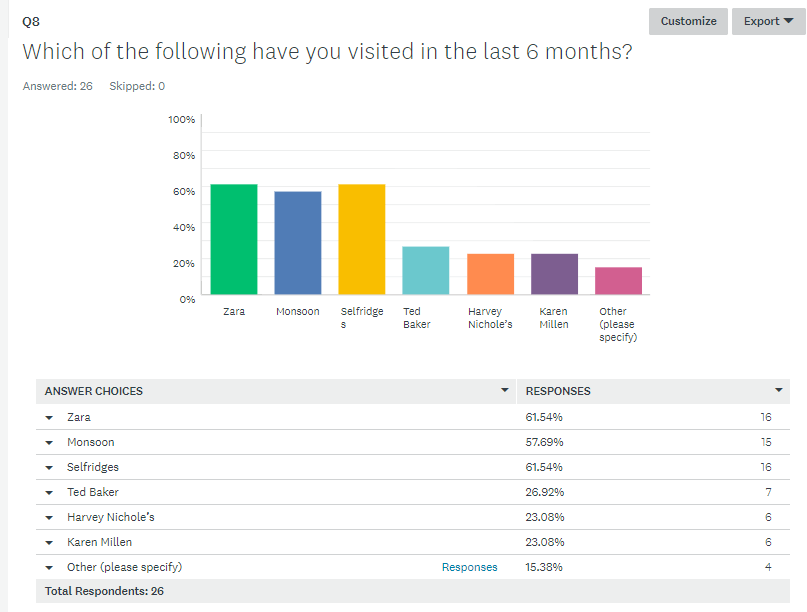Open the ANSWER CHOICES column filter dropdown
This screenshot has height=612, width=807.
click(506, 391)
